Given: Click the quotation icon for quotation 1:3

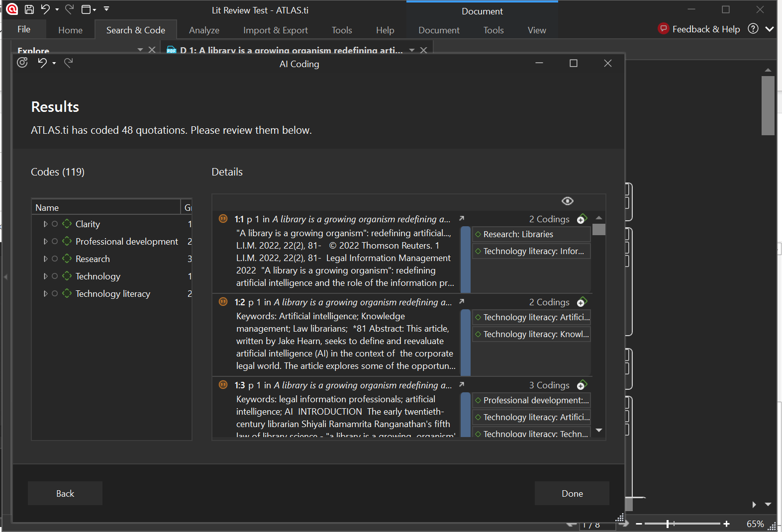Looking at the screenshot, I should (223, 385).
